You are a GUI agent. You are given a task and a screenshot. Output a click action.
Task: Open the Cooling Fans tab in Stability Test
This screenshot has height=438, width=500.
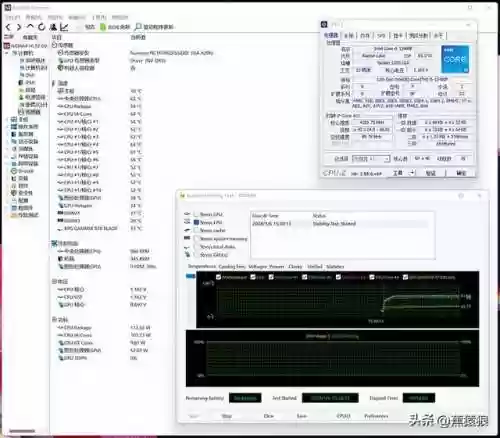click(x=232, y=266)
